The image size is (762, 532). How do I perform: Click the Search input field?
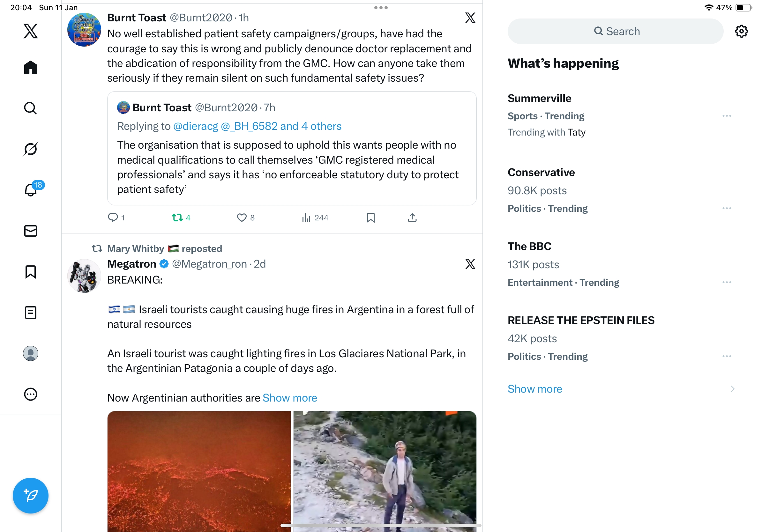pos(616,32)
